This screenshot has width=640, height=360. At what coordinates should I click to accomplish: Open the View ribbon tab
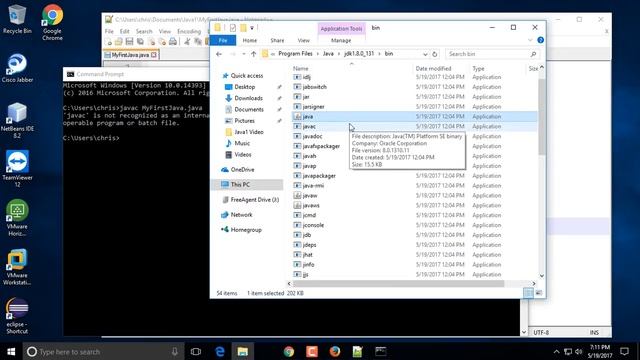(x=304, y=40)
